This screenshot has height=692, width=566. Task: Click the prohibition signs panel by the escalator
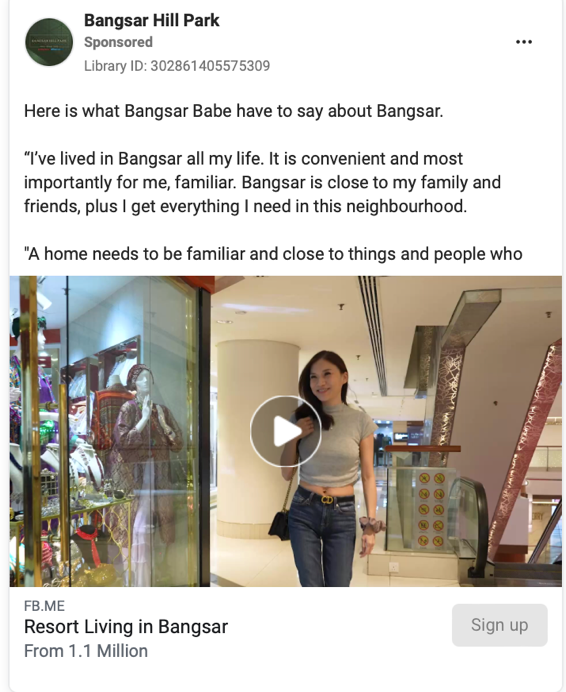[431, 508]
